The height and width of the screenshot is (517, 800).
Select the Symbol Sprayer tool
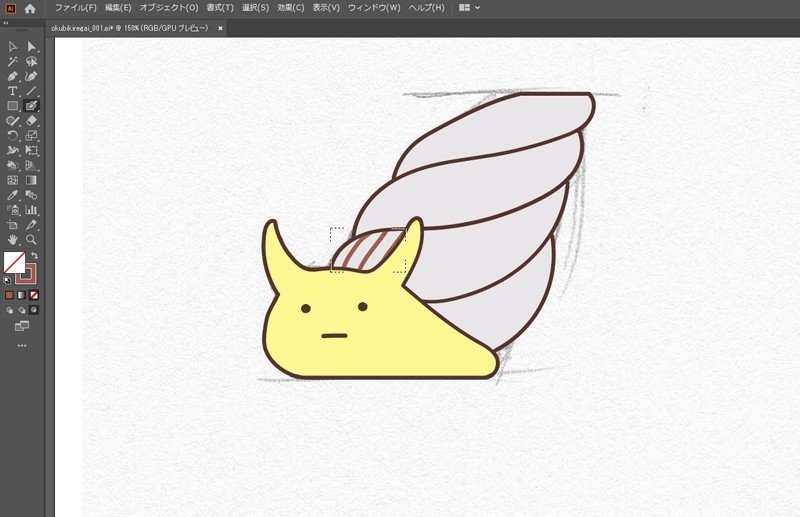pos(13,210)
